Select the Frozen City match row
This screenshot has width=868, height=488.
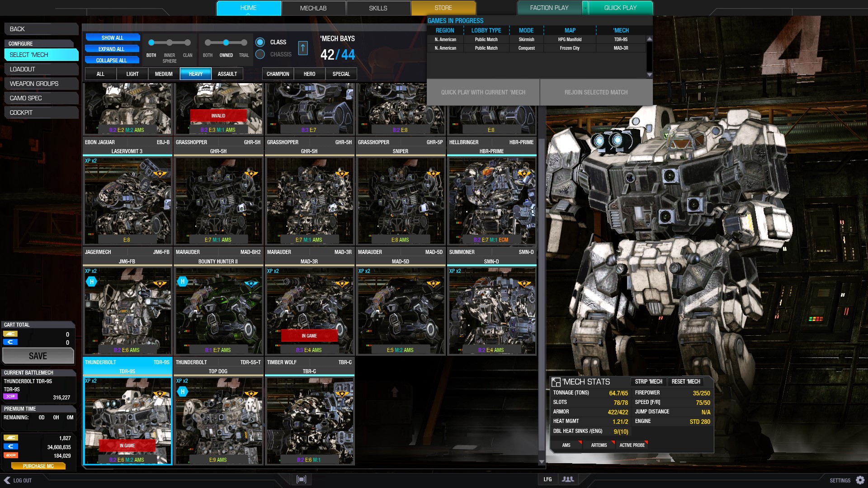point(537,48)
